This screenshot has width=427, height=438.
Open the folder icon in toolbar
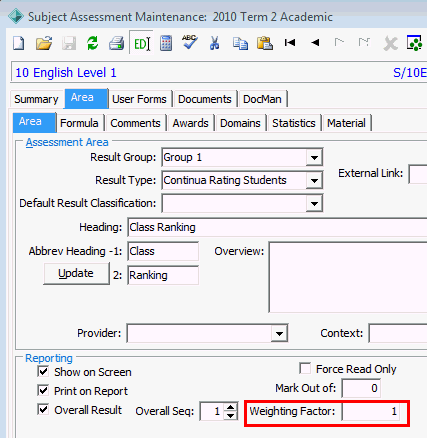click(x=44, y=43)
